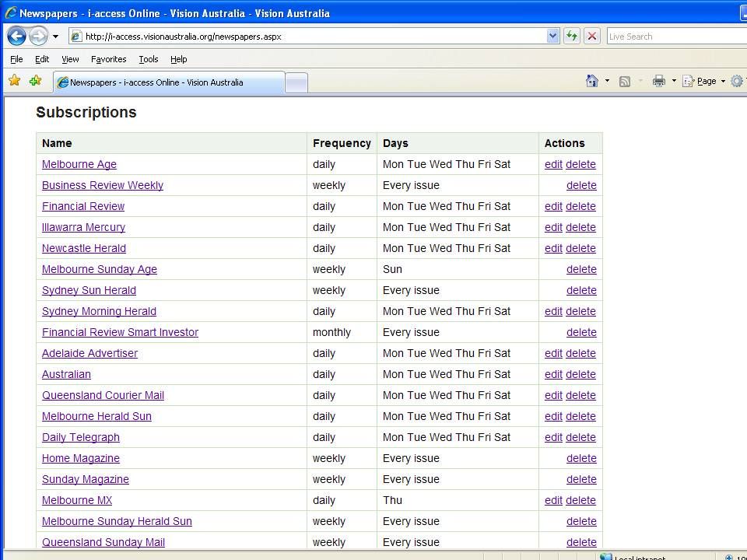
Task: Focus the Live Search box
Action: point(676,37)
